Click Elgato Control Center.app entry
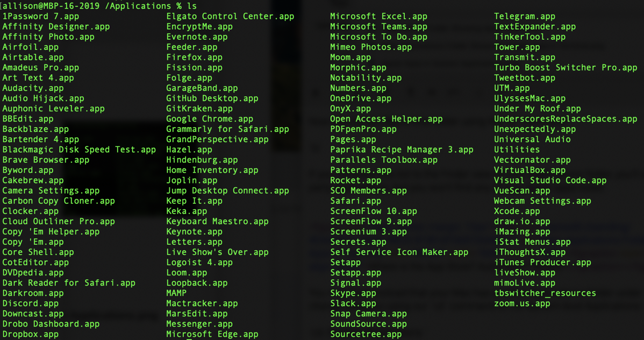Viewport: 644px width, 340px height. [230, 16]
